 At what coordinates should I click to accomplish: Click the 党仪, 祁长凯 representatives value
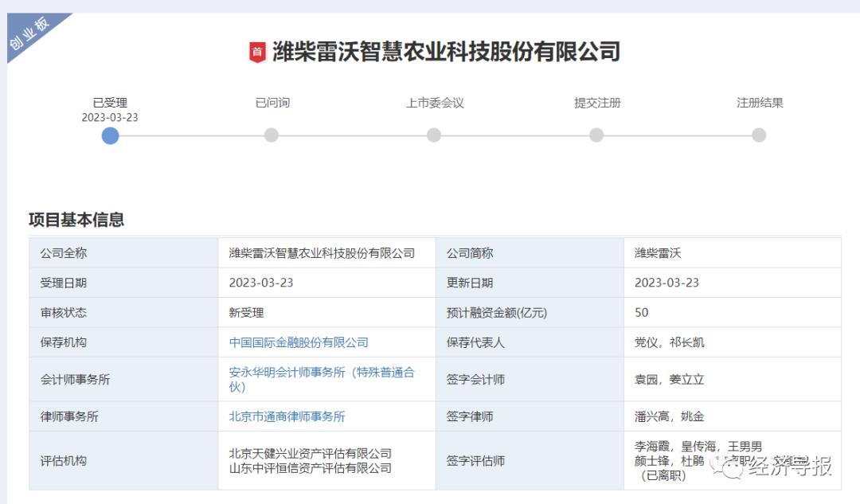point(670,342)
